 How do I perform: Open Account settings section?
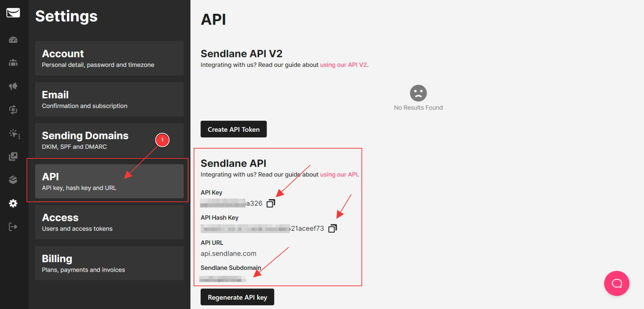coord(109,58)
